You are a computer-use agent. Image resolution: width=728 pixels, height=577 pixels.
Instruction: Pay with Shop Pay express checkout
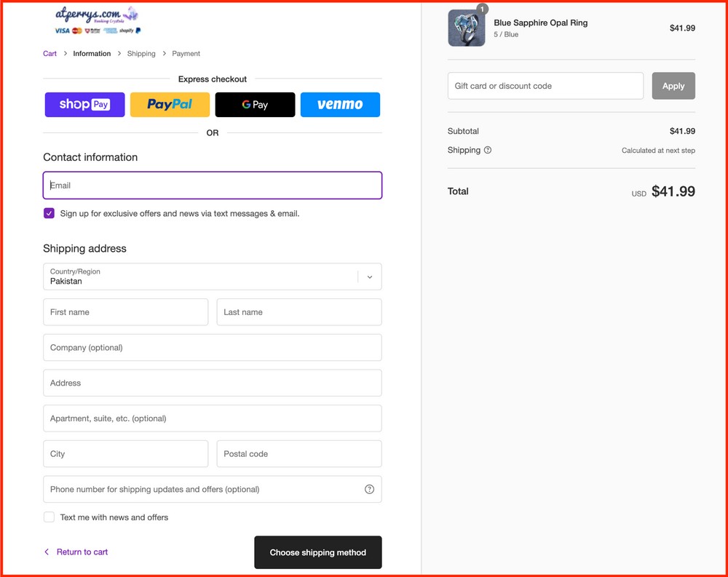pyautogui.click(x=84, y=105)
